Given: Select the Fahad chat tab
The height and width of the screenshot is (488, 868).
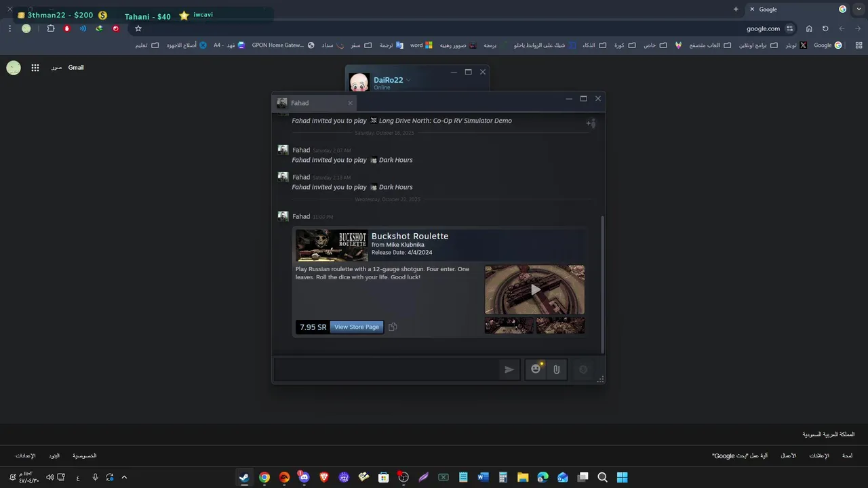Looking at the screenshot, I should [315, 103].
